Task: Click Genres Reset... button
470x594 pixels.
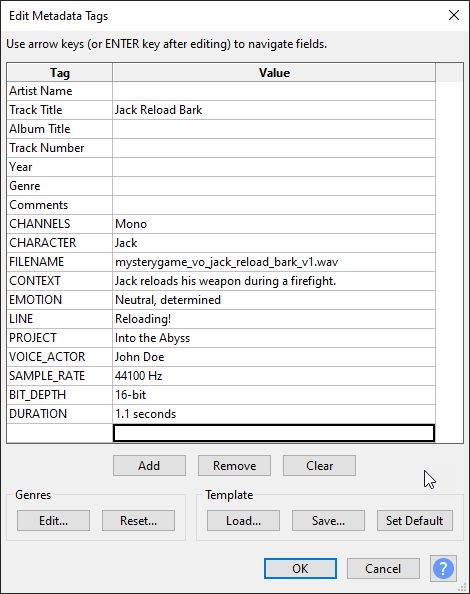Action: tap(138, 521)
